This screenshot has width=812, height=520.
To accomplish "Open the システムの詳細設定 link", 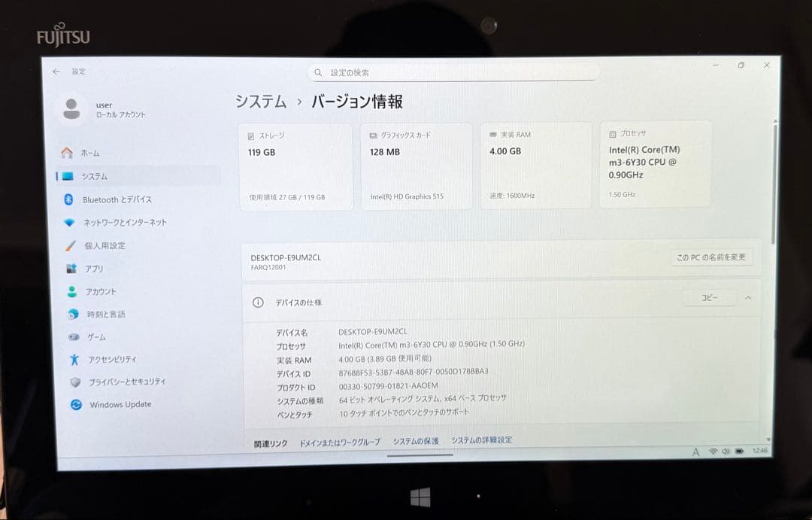I will point(480,439).
